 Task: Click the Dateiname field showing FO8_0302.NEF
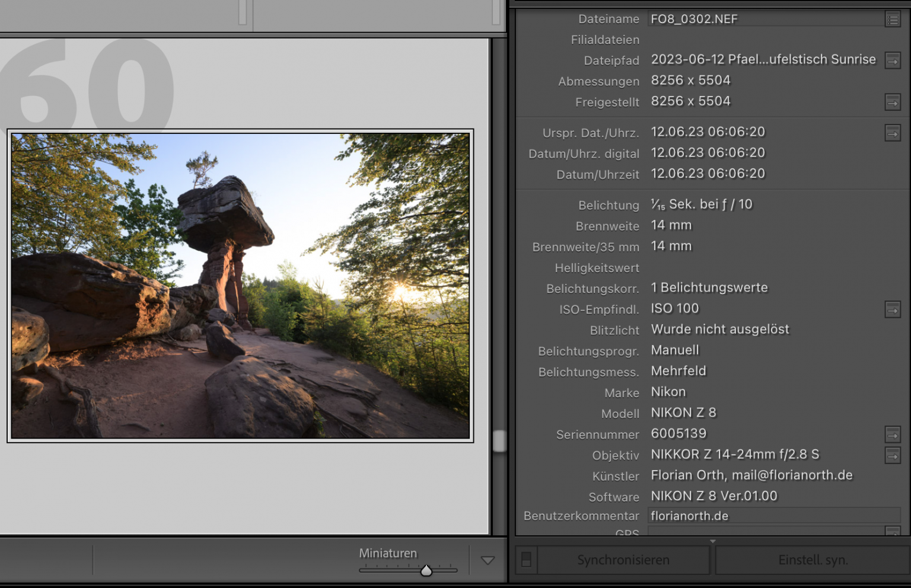[765, 19]
